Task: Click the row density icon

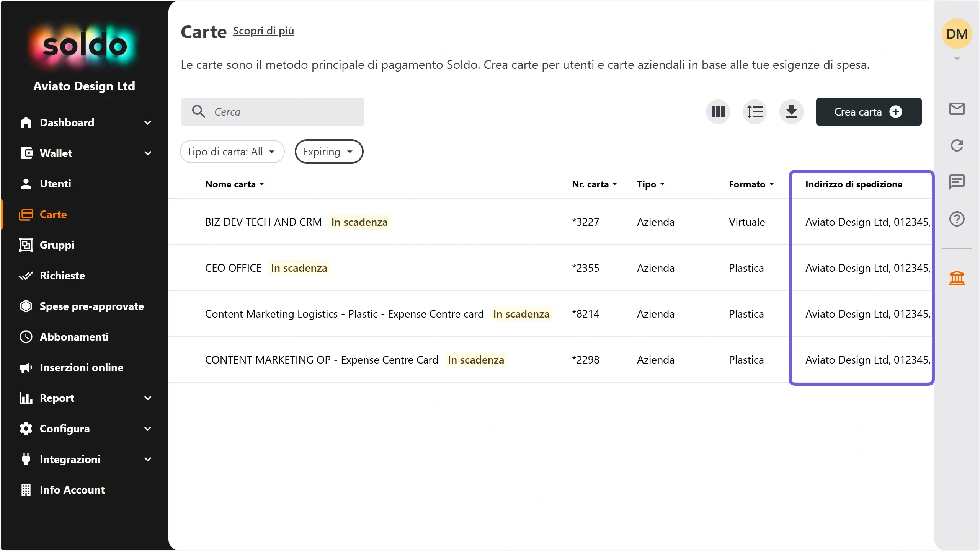Action: pos(755,112)
